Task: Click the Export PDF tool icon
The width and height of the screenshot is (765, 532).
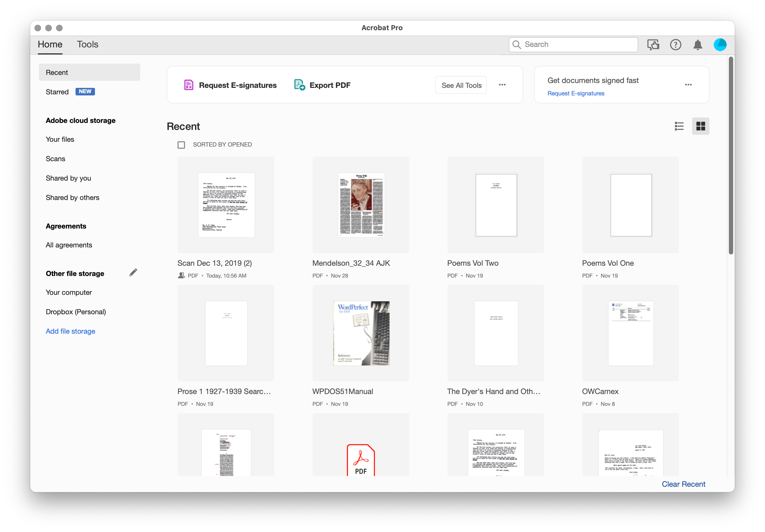Action: pyautogui.click(x=299, y=85)
